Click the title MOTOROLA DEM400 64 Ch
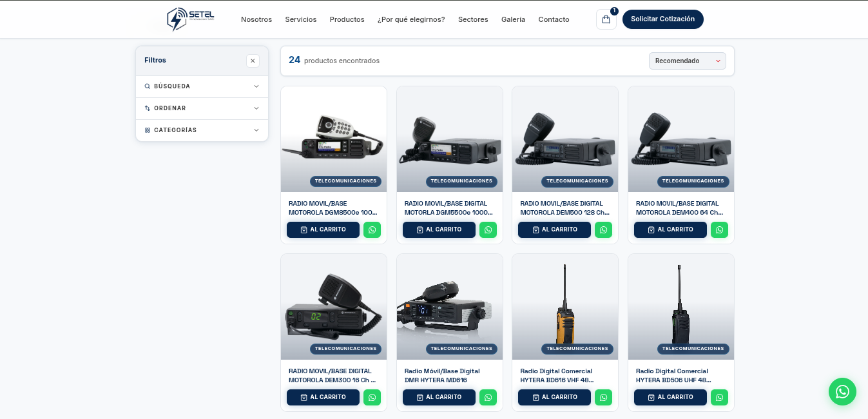This screenshot has width=868, height=419. [x=680, y=208]
